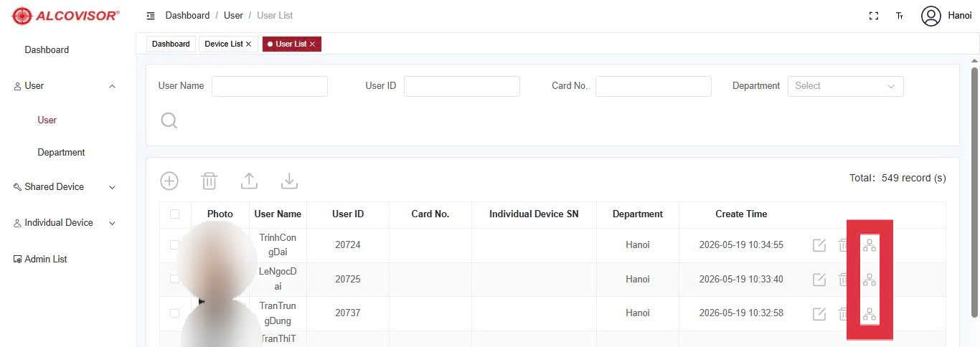980x347 pixels.
Task: Click the vertical page scrollbar
Action: coord(974,192)
